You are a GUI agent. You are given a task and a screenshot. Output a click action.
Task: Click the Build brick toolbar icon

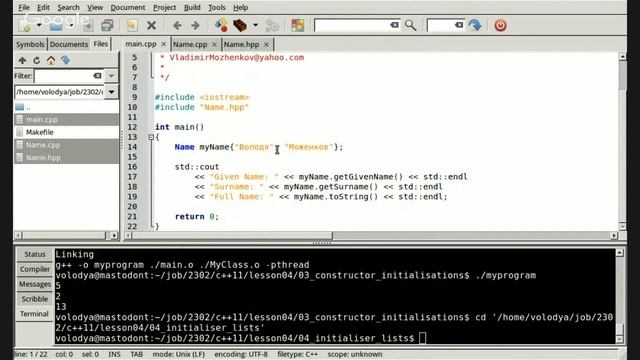tap(240, 26)
